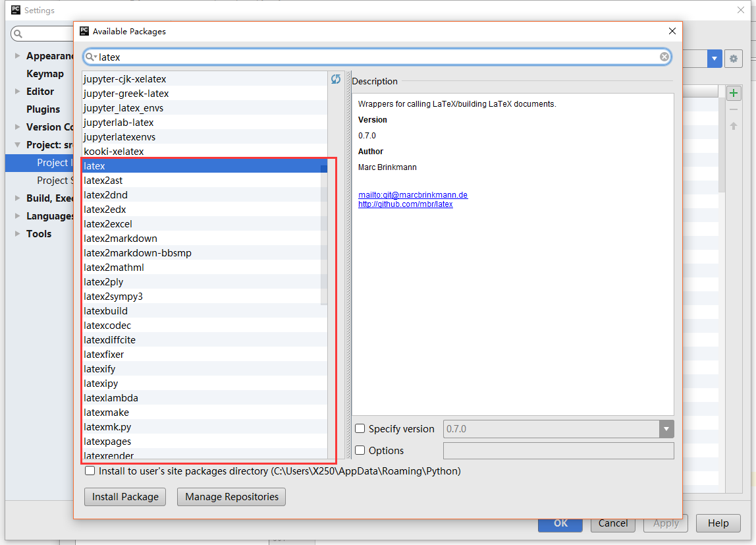Select the latex package row
This screenshot has width=756, height=545.
pyautogui.click(x=204, y=166)
